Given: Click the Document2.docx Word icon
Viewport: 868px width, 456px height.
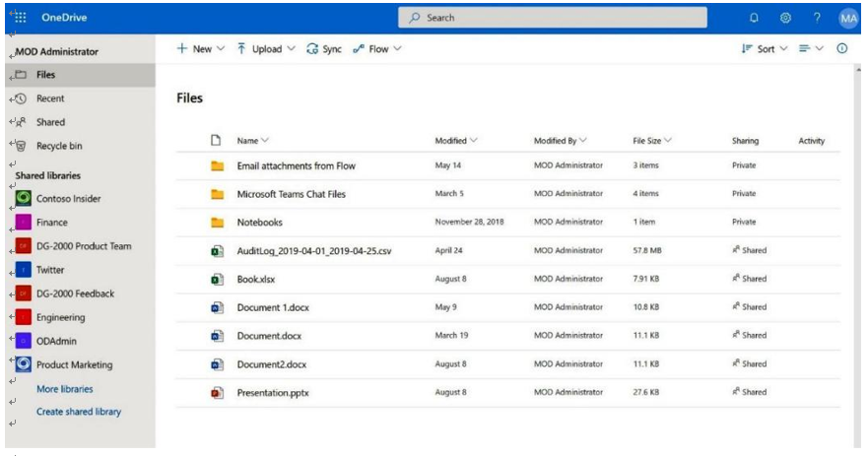Looking at the screenshot, I should click(x=217, y=364).
